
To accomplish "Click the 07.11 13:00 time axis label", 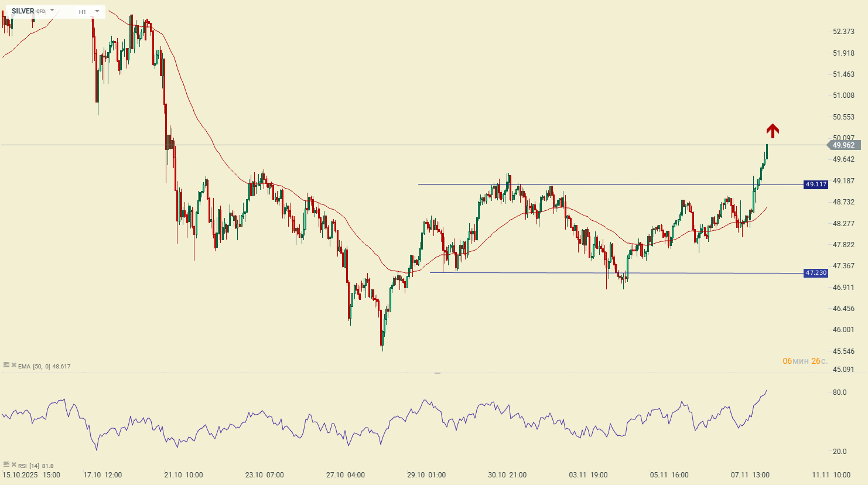I will pos(750,475).
